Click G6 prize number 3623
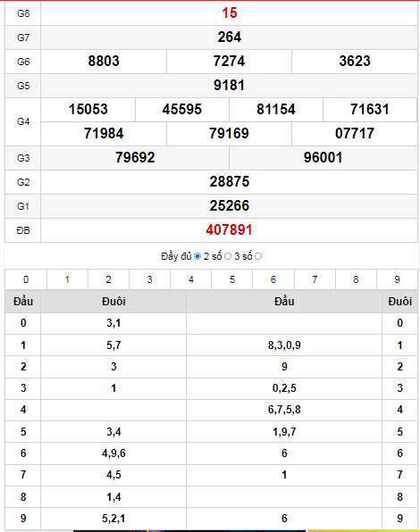This screenshot has width=420, height=532. click(x=355, y=62)
